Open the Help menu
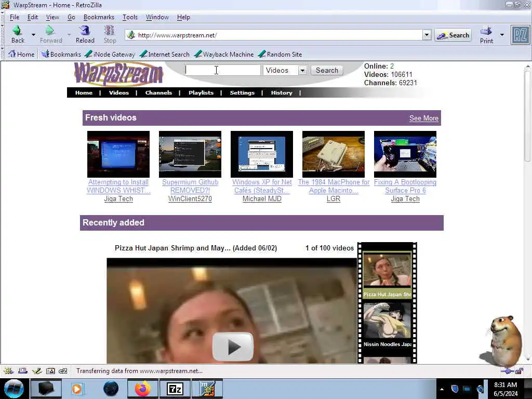This screenshot has height=399, width=532. click(183, 17)
